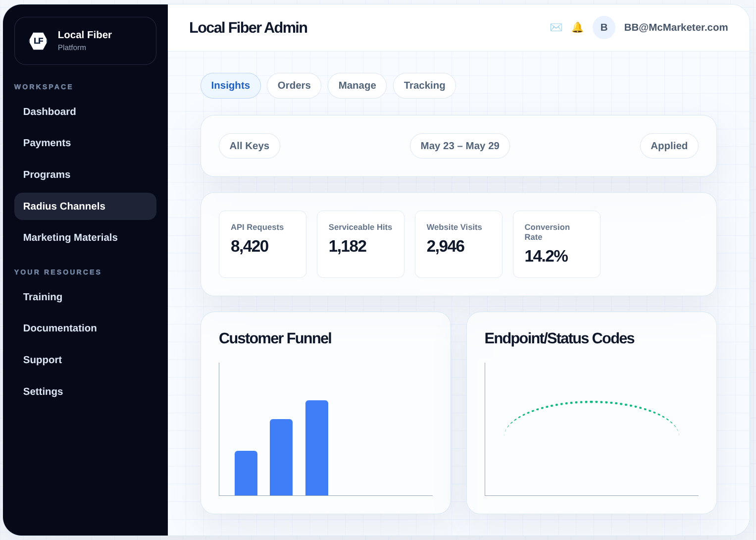Click the Local Fiber Admin title
Viewport: 756px width, 540px height.
[x=248, y=28]
